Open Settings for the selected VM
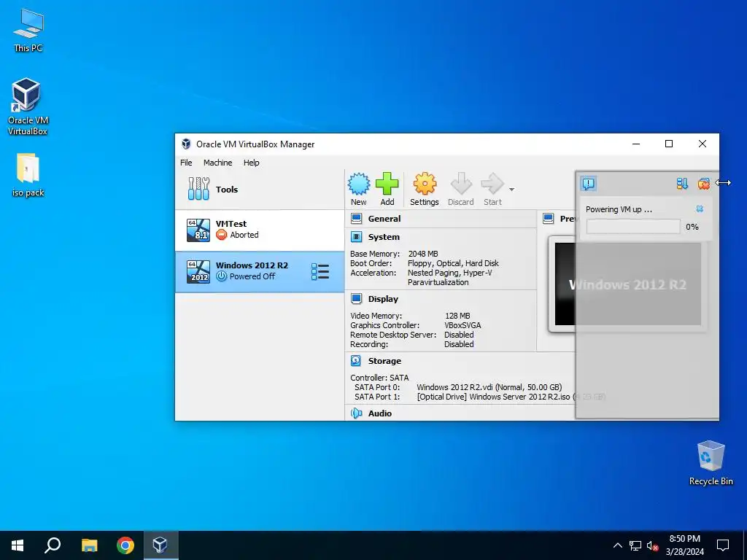This screenshot has width=747, height=560. click(424, 189)
